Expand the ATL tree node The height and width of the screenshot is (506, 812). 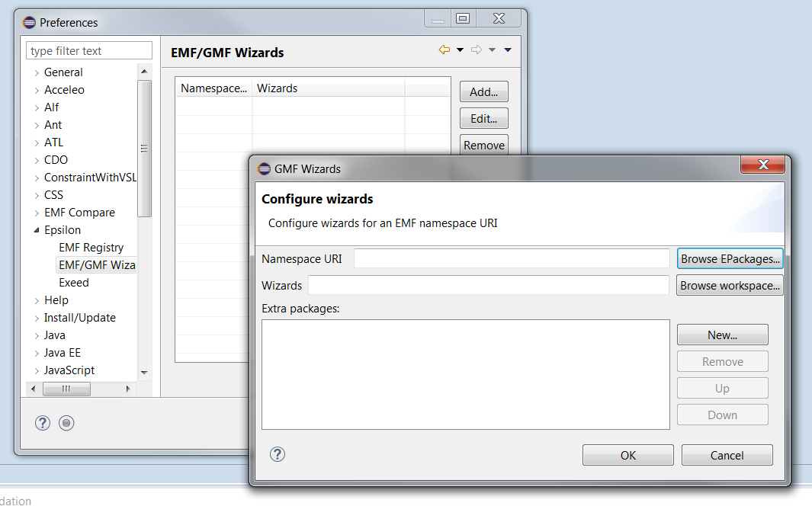coord(37,143)
